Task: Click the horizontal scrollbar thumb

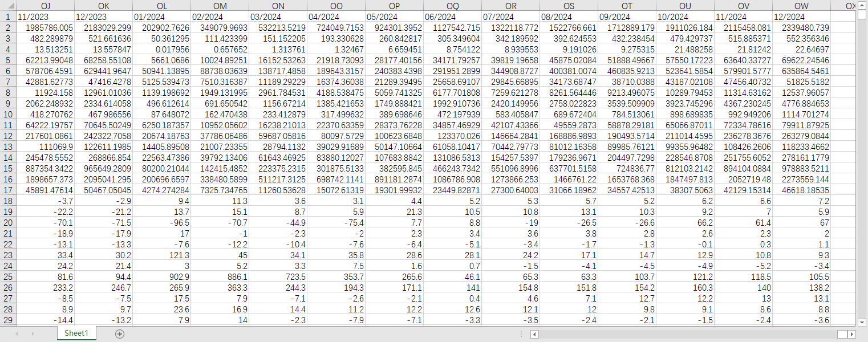Action: pos(842,334)
